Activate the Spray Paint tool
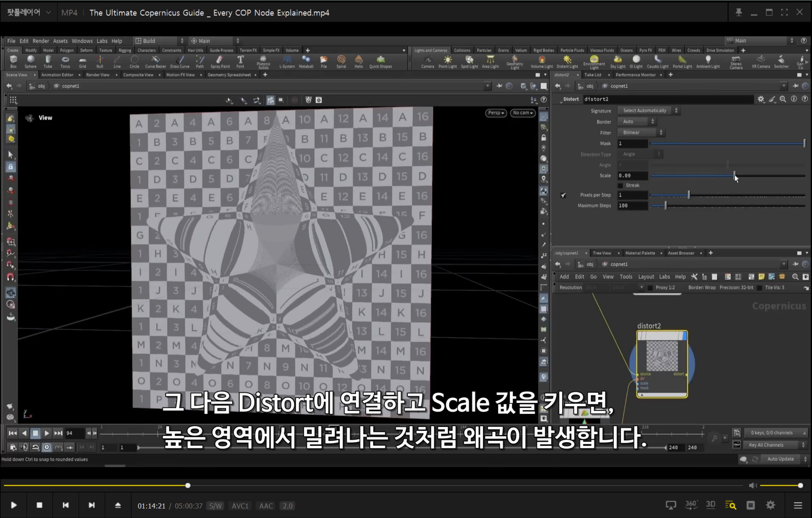Image resolution: width=812 pixels, height=518 pixels. pos(220,62)
